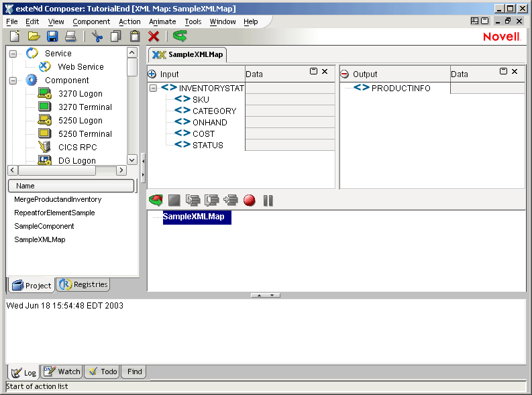Click the Run to Breakpoint animation icon

[231, 201]
